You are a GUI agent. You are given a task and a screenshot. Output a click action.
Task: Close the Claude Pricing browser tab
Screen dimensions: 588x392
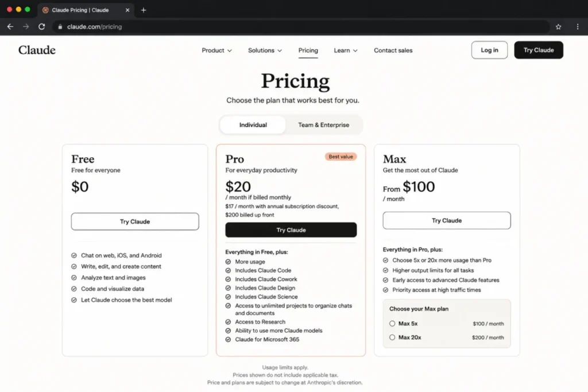(x=127, y=10)
